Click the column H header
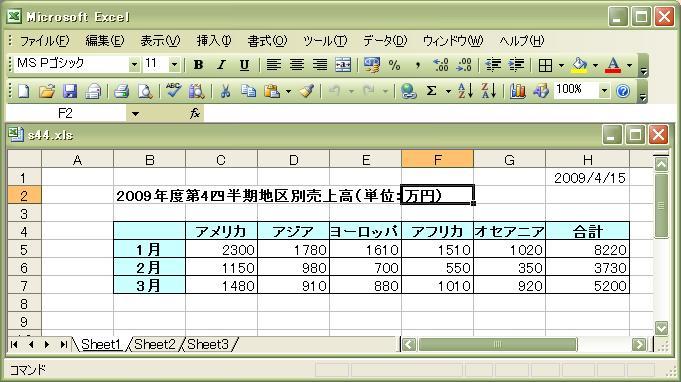 point(587,159)
